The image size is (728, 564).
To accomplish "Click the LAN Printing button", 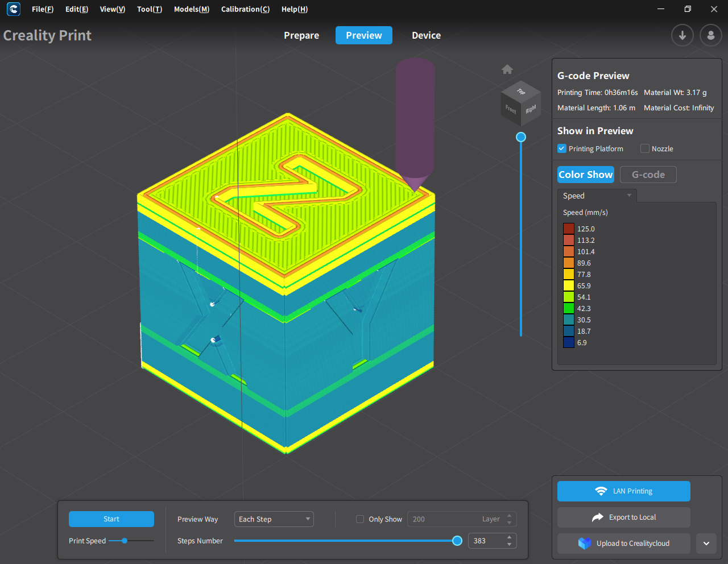I will [623, 491].
